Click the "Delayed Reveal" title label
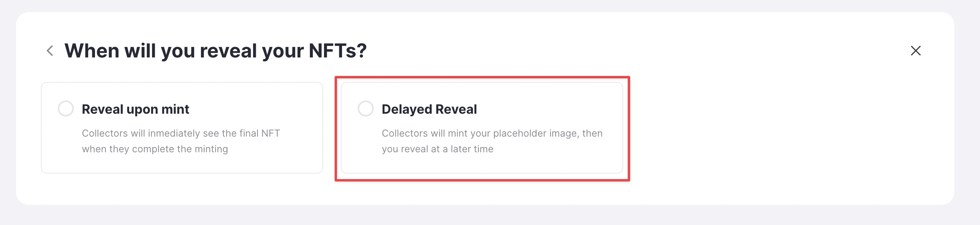This screenshot has height=225, width=980. click(x=429, y=109)
